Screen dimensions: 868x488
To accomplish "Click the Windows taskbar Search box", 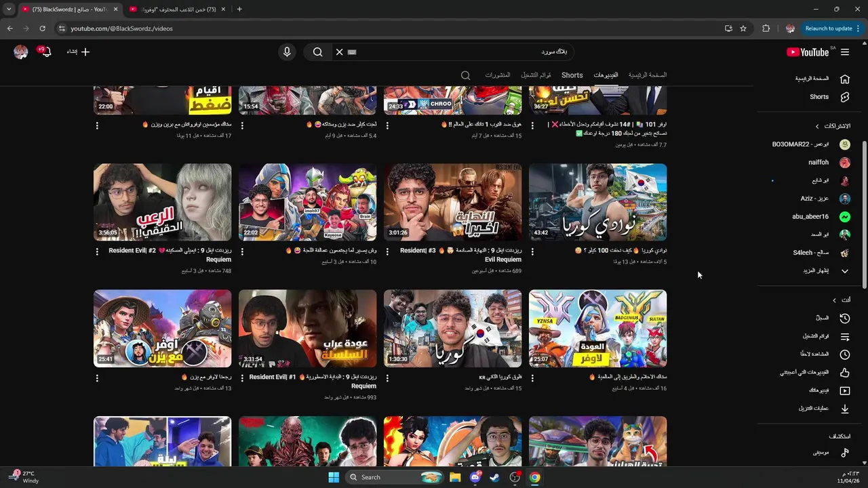I will click(x=395, y=477).
